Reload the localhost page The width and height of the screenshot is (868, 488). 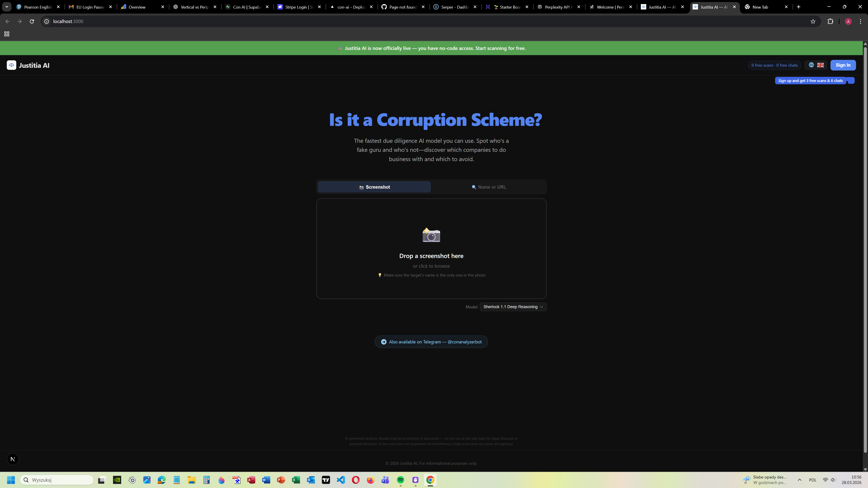point(32,21)
